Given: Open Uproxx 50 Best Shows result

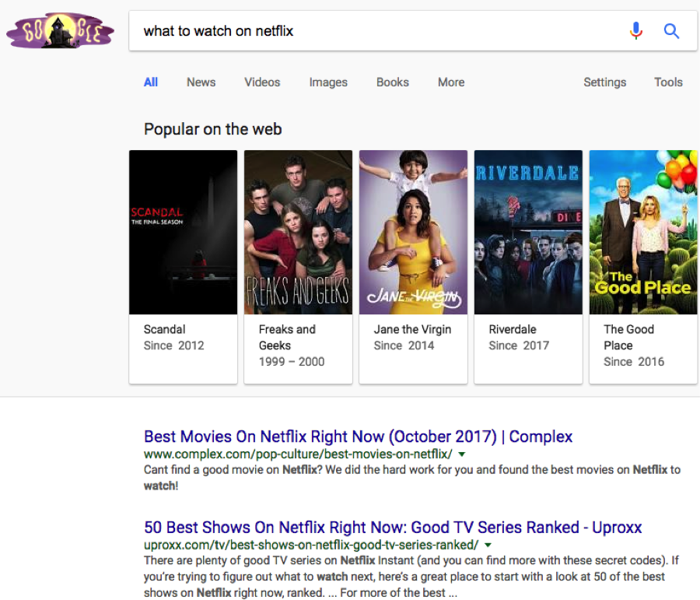Looking at the screenshot, I should click(393, 527).
